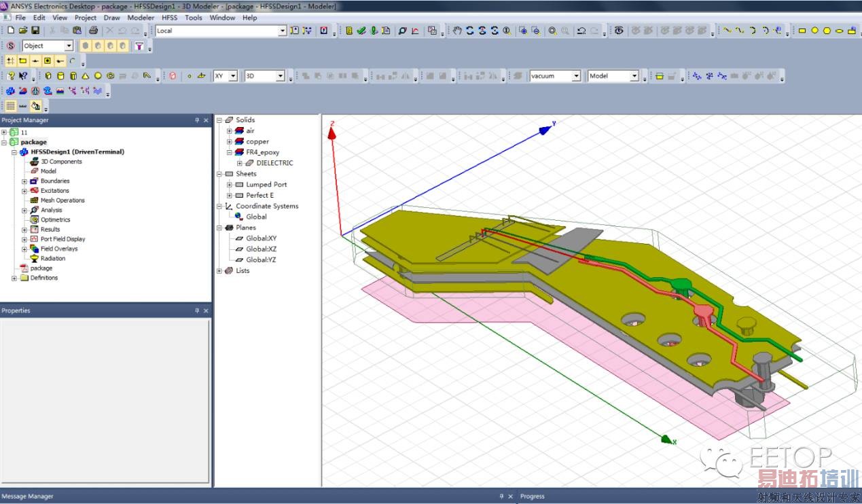Click the Save project toolbar icon

pyautogui.click(x=35, y=31)
